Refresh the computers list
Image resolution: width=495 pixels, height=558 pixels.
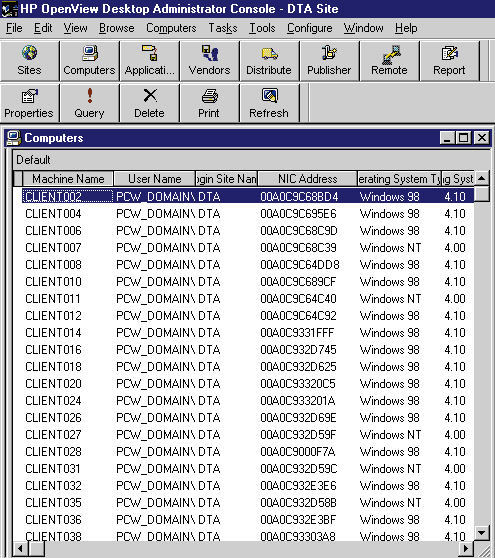(x=269, y=104)
